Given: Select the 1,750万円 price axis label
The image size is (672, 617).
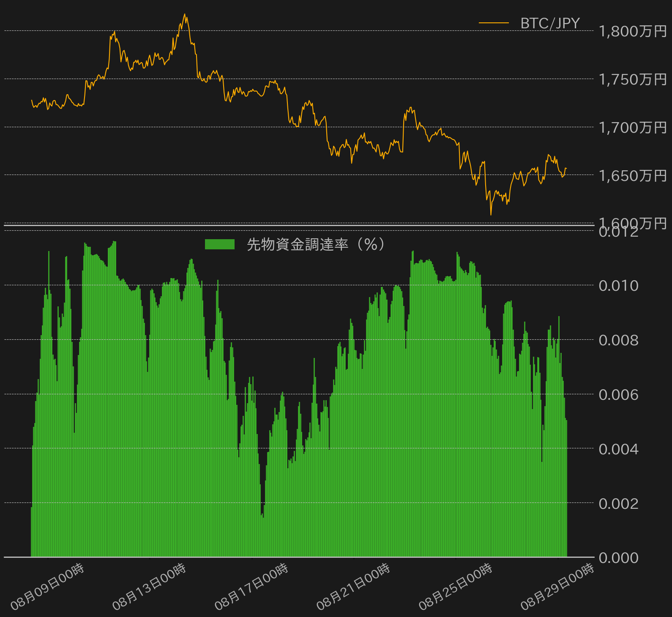Looking at the screenshot, I should point(633,79).
